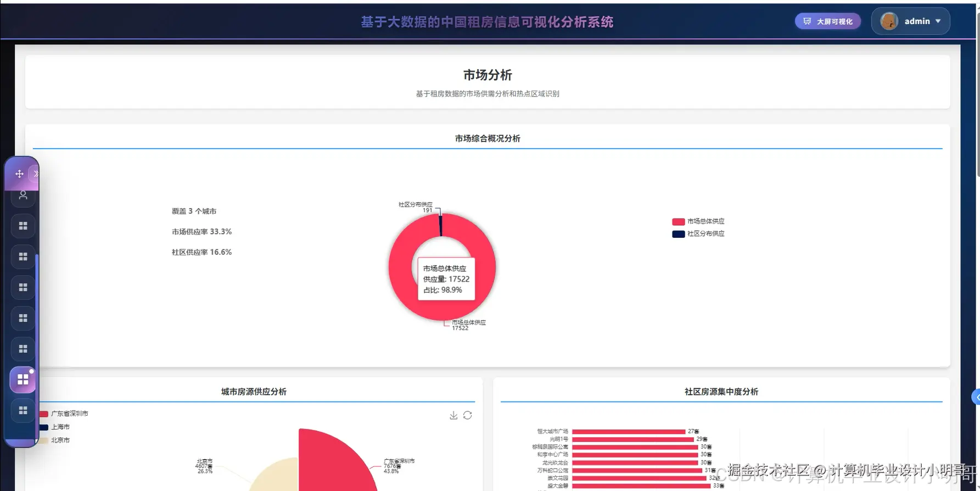The height and width of the screenshot is (491, 980).
Task: Select the highlighted grid menu icon in sidebar
Action: [x=23, y=380]
